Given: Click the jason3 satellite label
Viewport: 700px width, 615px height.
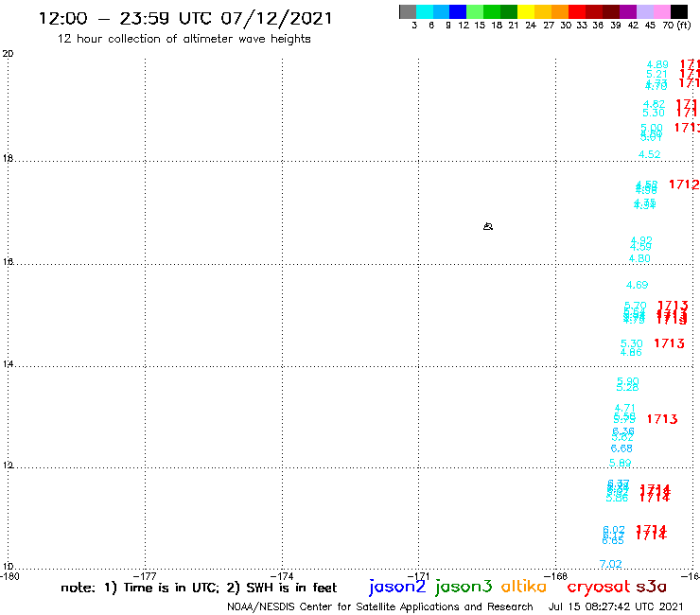Looking at the screenshot, I should 464,587.
